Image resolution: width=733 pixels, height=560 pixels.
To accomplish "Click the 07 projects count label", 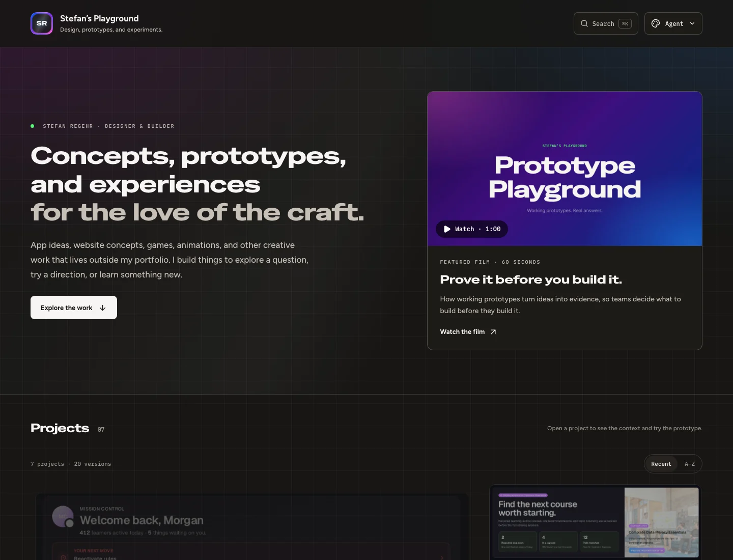I will click(x=101, y=430).
